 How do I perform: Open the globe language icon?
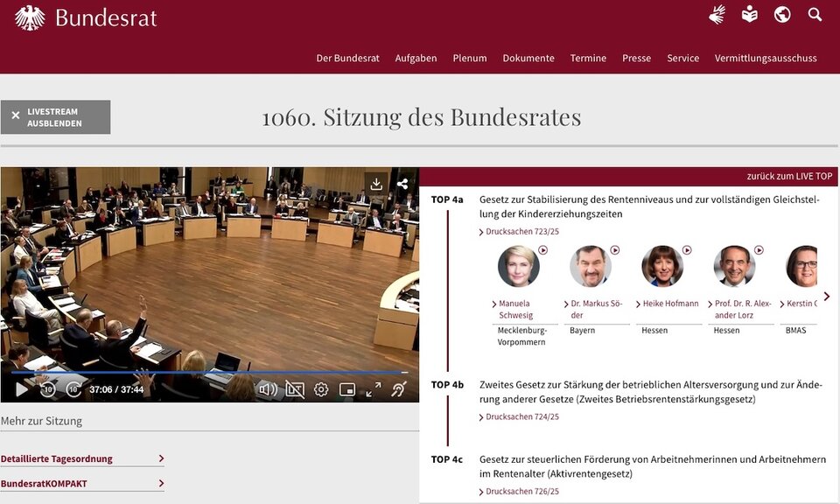click(x=783, y=14)
